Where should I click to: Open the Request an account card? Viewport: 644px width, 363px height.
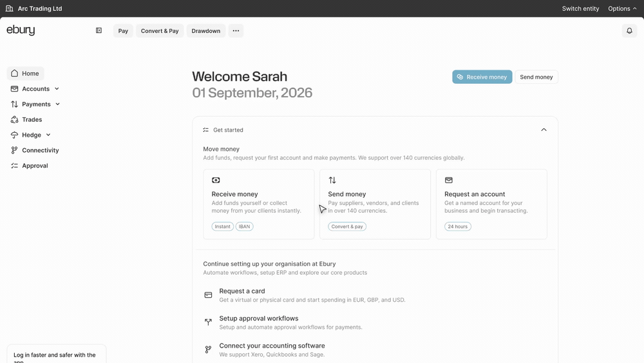tap(491, 204)
